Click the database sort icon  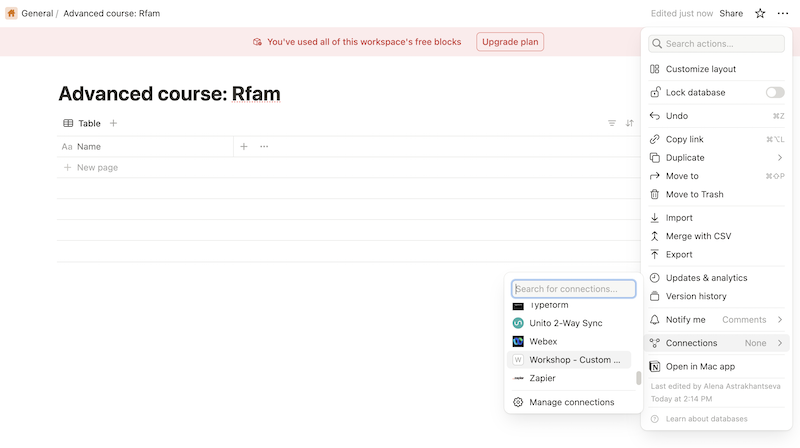point(630,123)
